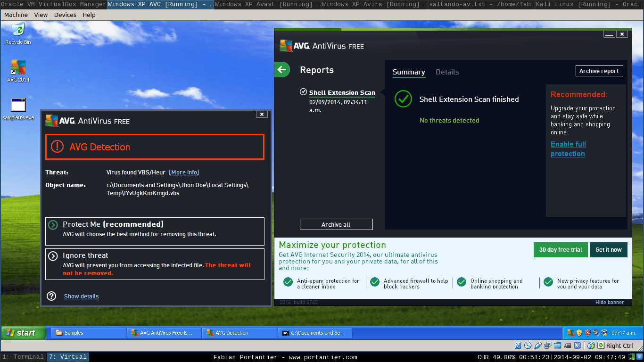Switch to Windows XP Avast window tab
Viewport: 644px width, 362px height.
click(x=268, y=4)
